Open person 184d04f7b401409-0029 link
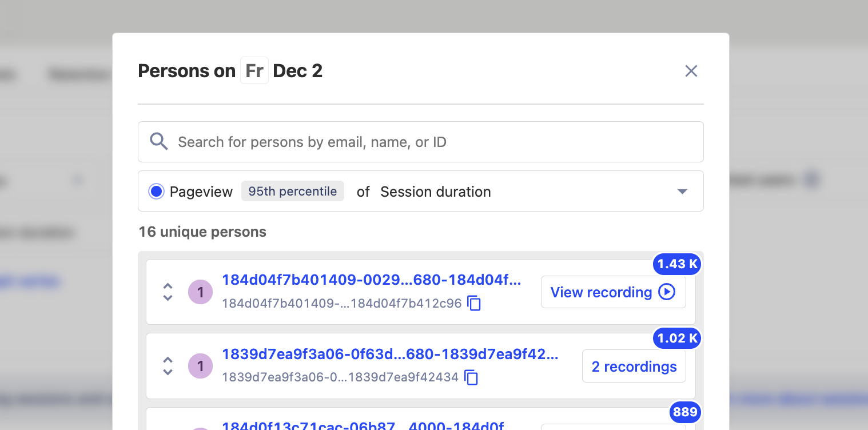868x430 pixels. (x=372, y=280)
